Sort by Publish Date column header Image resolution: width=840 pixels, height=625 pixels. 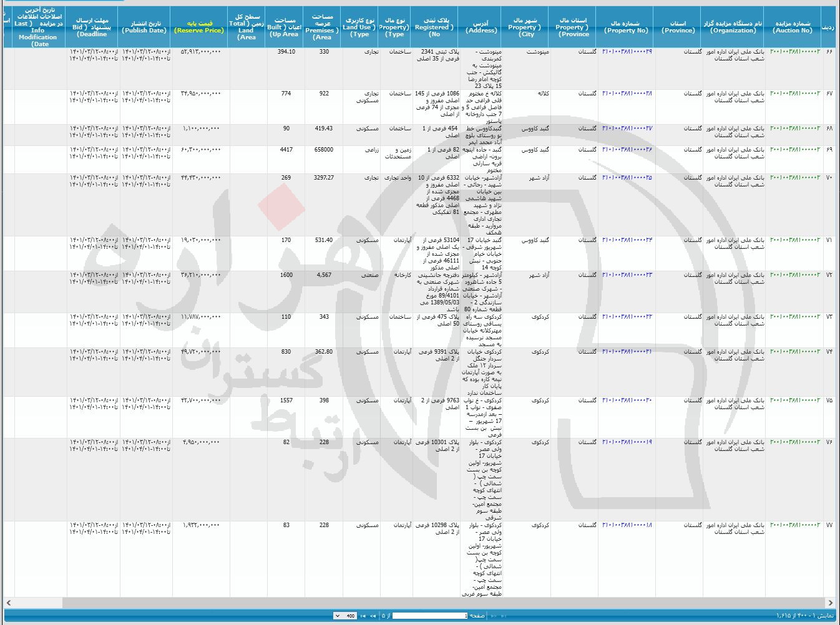pos(145,27)
